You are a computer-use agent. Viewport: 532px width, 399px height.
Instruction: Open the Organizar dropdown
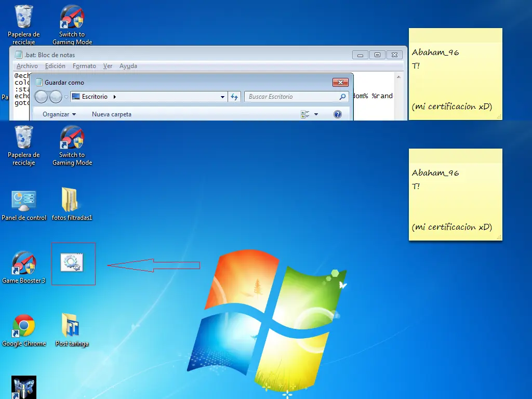[59, 114]
